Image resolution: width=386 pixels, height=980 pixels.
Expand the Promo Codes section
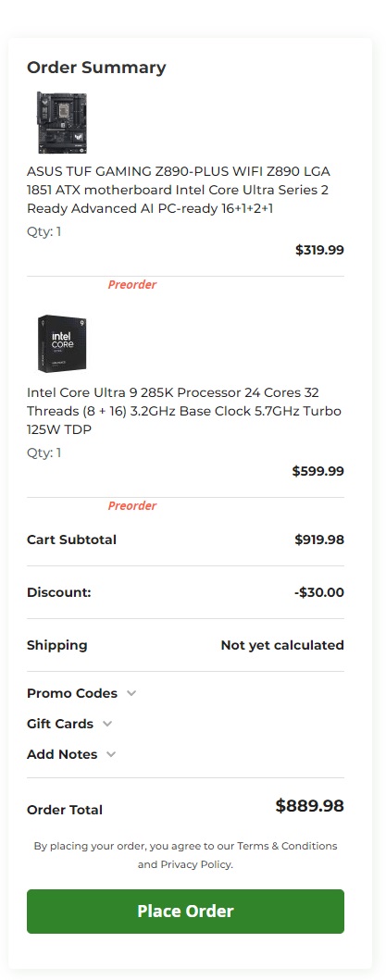[x=81, y=693]
